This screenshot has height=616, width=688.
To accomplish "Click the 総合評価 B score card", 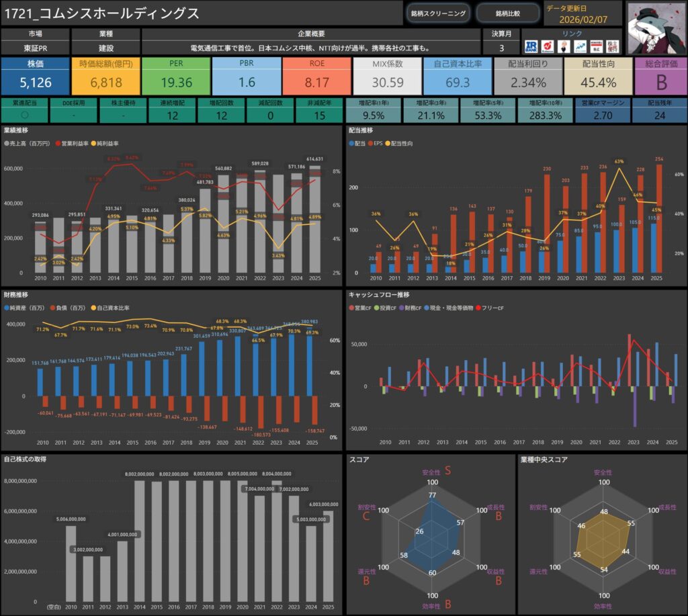I will pyautogui.click(x=660, y=75).
